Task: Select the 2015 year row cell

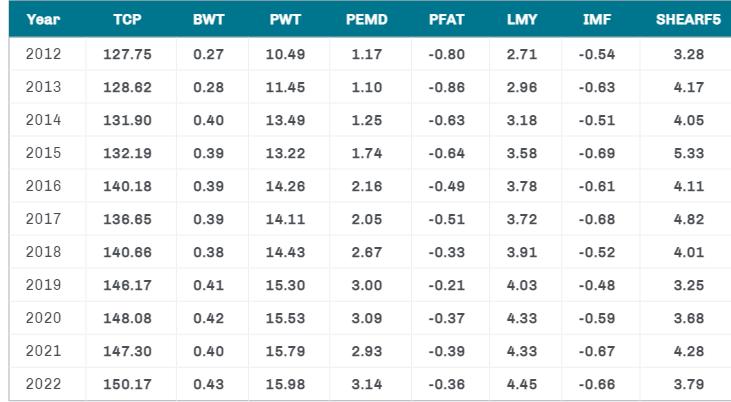Action: (43, 153)
